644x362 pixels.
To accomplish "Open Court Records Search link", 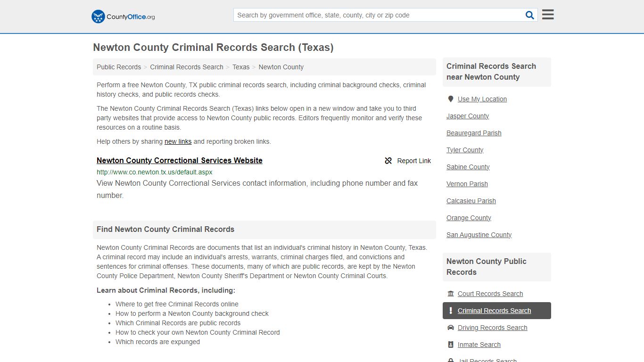I will [x=490, y=294].
